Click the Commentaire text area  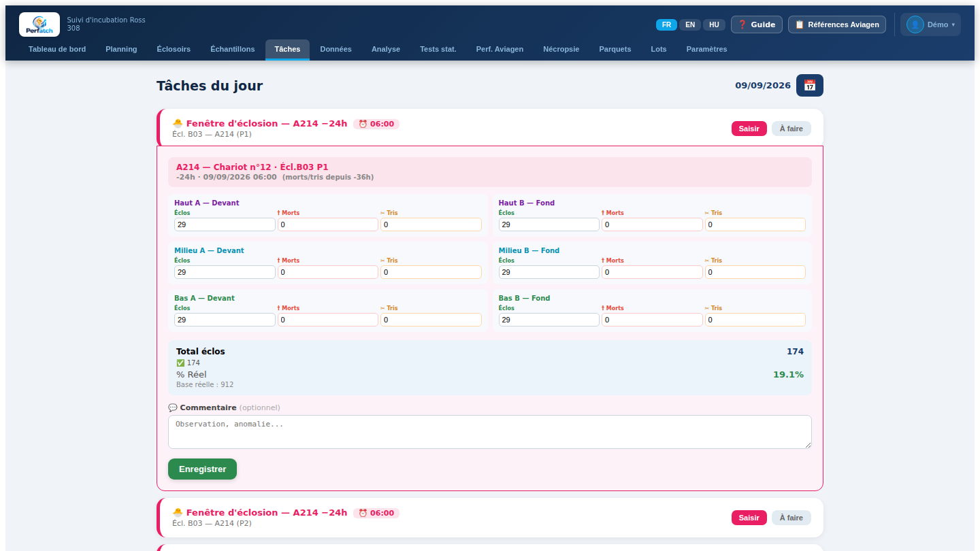(x=490, y=432)
